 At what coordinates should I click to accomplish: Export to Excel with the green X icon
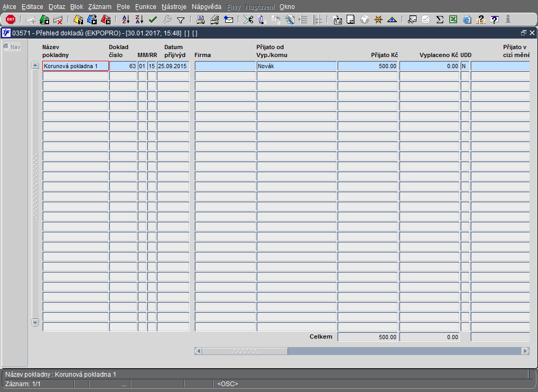click(x=453, y=20)
